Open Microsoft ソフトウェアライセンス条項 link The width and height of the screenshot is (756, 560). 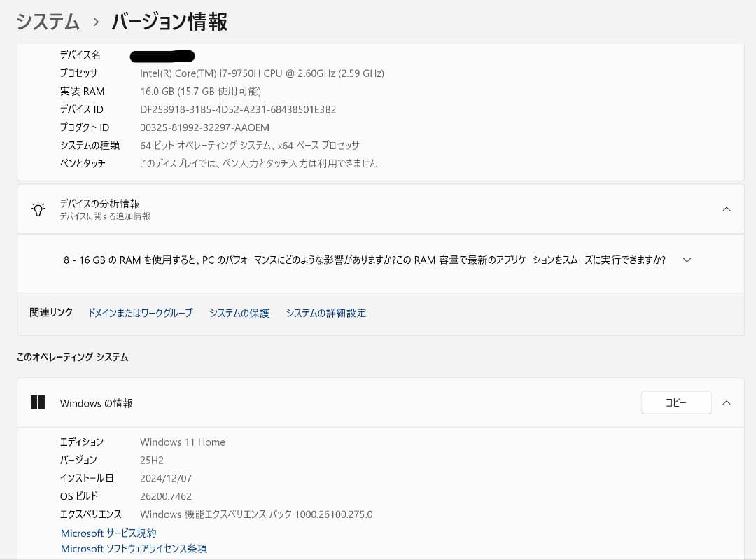[134, 548]
